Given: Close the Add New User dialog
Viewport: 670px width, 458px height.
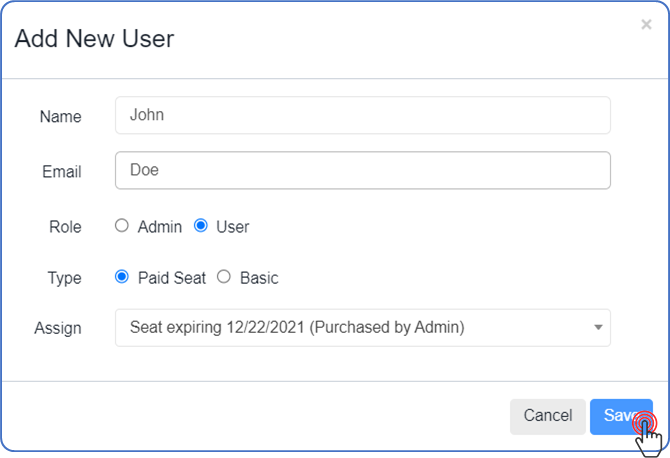Looking at the screenshot, I should [646, 25].
